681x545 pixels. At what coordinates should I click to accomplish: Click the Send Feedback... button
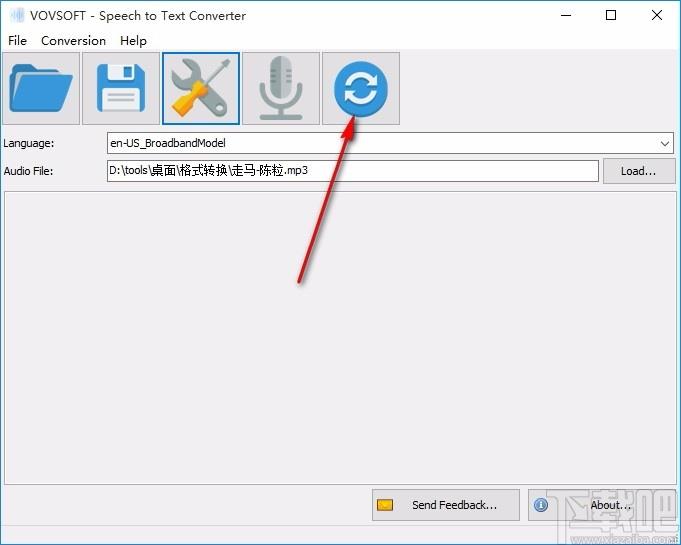[x=446, y=505]
